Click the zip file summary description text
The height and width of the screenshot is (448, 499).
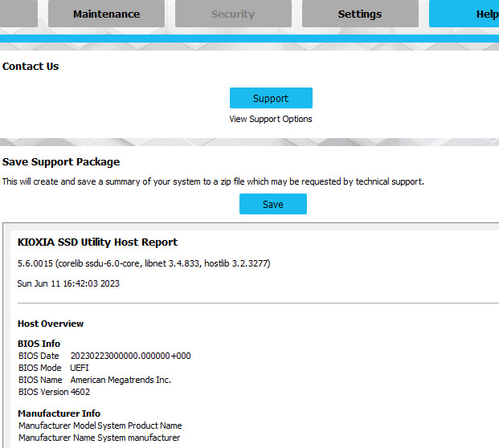[213, 181]
